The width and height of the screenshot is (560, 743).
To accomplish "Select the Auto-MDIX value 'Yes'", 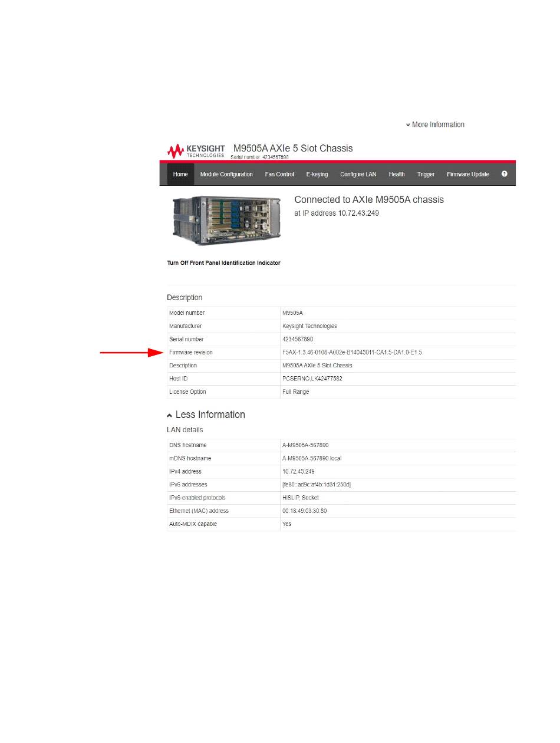I will click(287, 524).
